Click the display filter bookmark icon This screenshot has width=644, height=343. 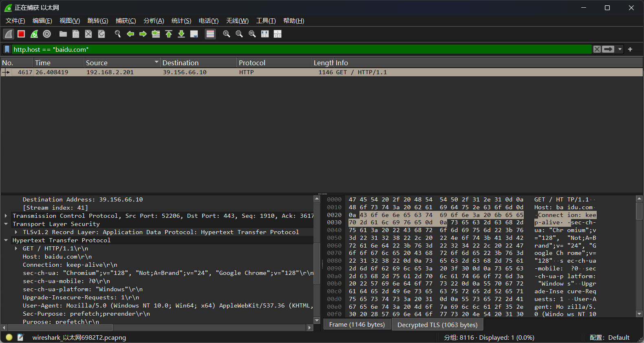(7, 49)
